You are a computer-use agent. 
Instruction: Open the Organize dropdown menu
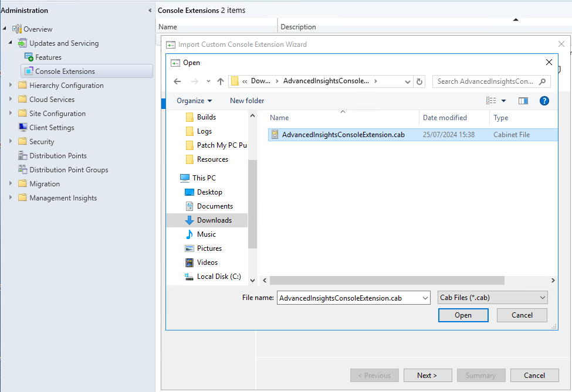[x=194, y=101]
